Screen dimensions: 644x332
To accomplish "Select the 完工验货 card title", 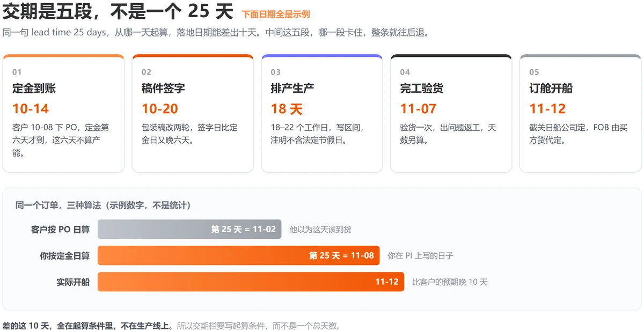I will click(422, 88).
